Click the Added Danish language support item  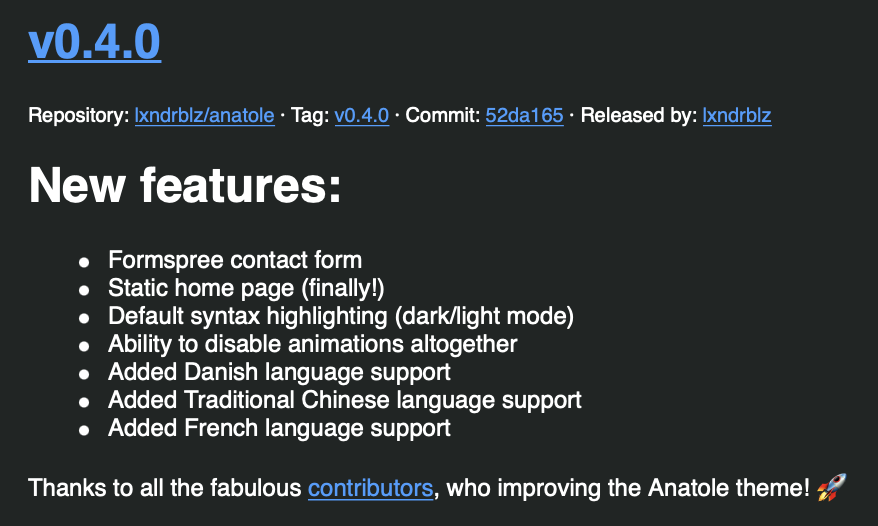279,372
